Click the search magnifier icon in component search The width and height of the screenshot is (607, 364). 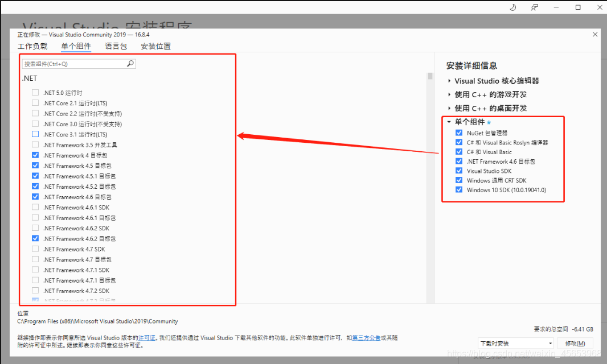[x=130, y=64]
